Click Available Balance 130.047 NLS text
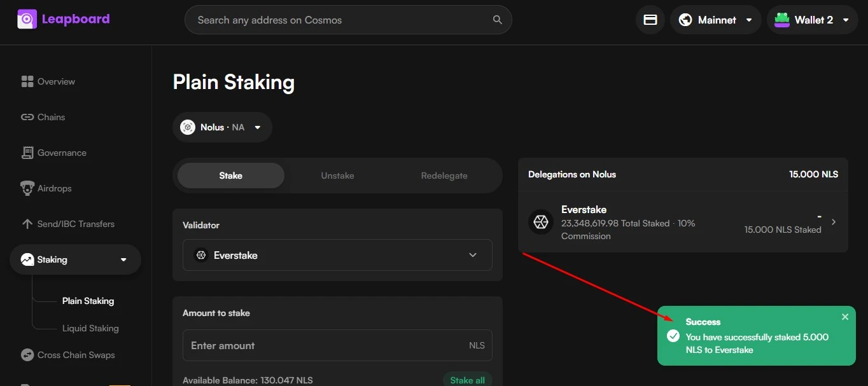868x386 pixels. 248,380
